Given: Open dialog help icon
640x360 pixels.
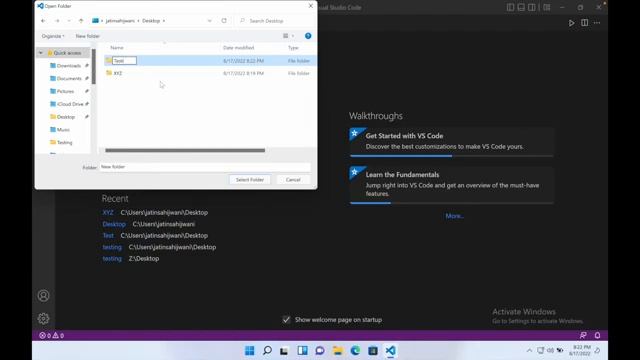Looking at the screenshot, I should pyautogui.click(x=308, y=36).
